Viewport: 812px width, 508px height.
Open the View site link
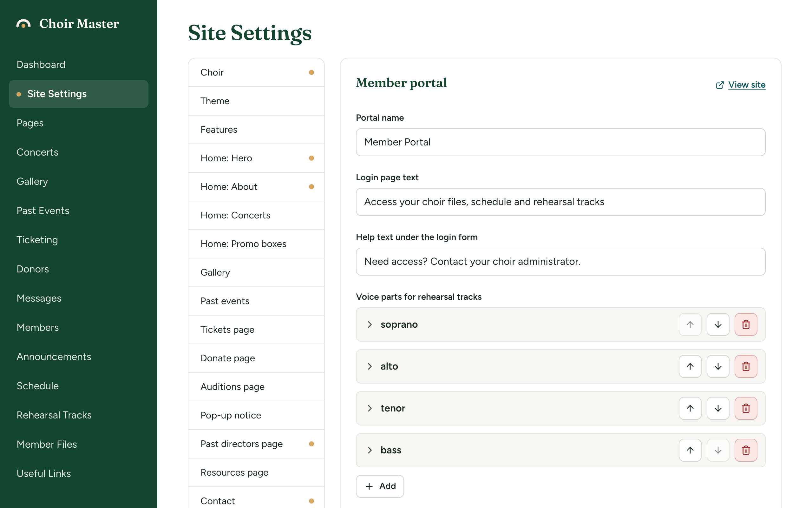coord(747,85)
